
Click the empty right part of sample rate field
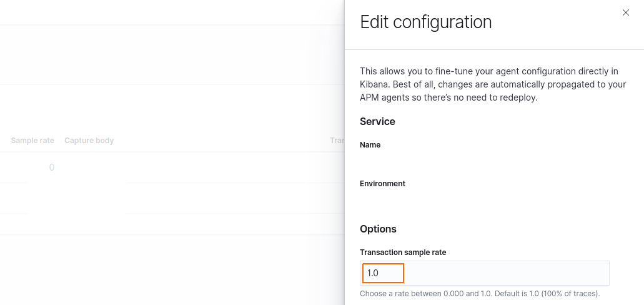pos(506,273)
